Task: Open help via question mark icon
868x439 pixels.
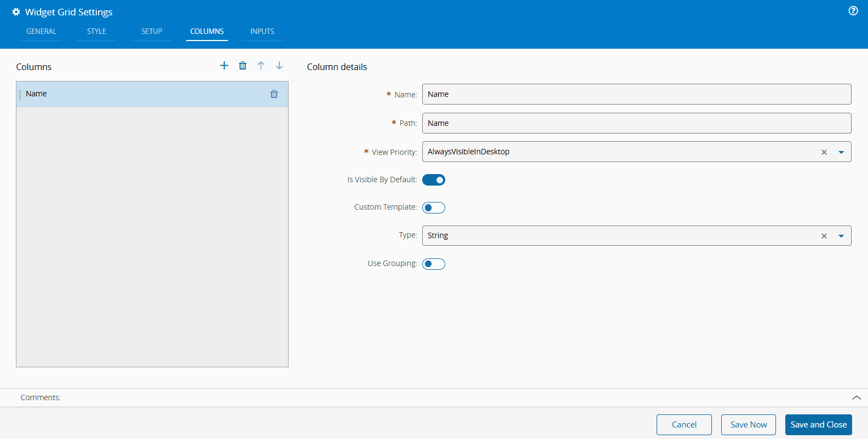Action: 853,11
